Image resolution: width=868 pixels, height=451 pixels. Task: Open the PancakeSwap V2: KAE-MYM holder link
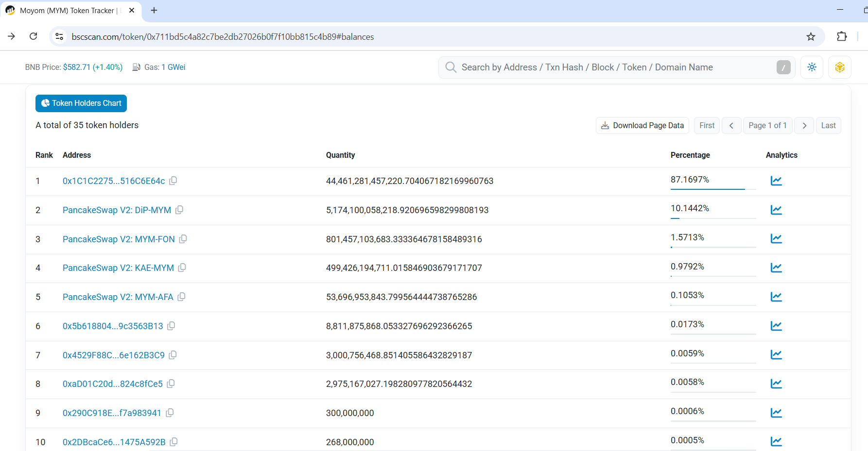[x=118, y=268]
